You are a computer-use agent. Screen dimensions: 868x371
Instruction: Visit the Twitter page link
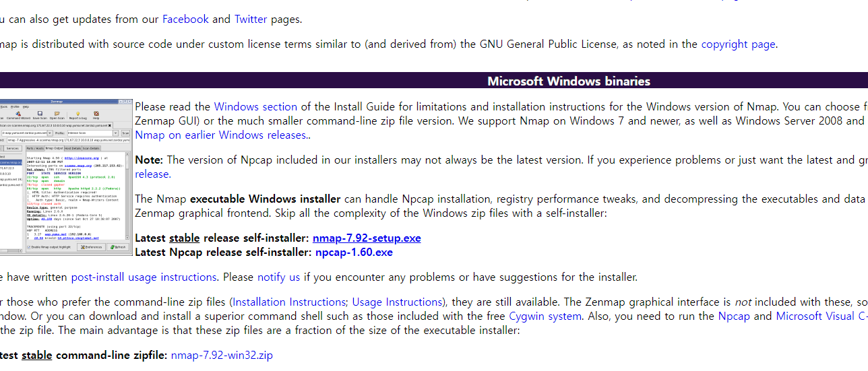251,19
